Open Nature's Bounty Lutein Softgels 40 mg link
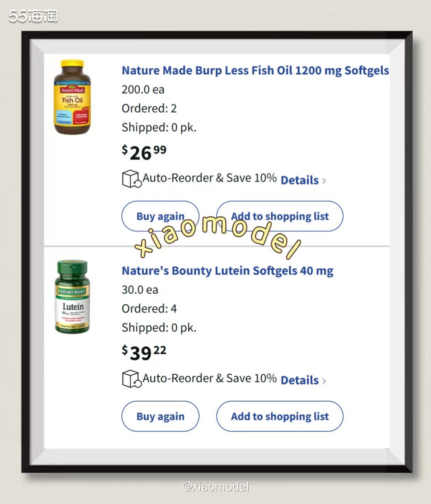Screen dimensions: 431x504 (x=227, y=271)
